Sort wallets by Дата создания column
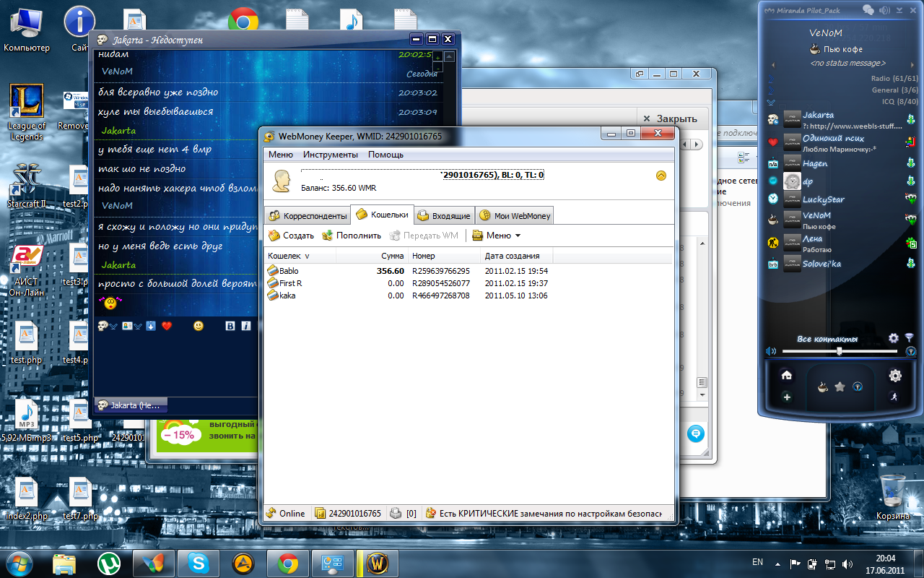Viewport: 924px width, 578px height. click(516, 256)
